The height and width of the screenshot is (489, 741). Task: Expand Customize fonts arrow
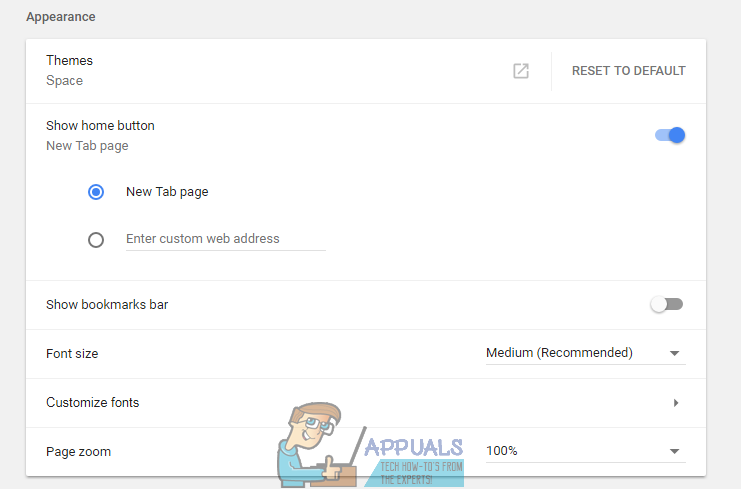676,403
